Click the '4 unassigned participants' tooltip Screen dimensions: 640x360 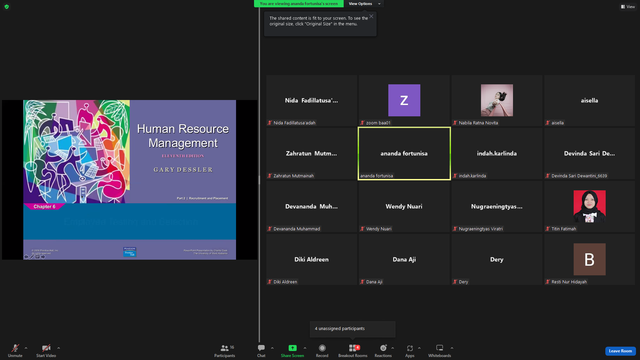click(353, 329)
